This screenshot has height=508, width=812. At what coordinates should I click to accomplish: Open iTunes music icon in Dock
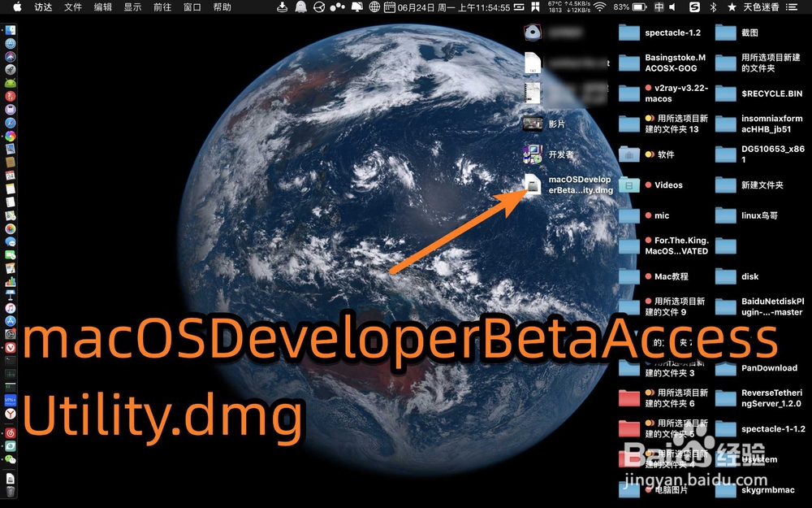tap(10, 308)
